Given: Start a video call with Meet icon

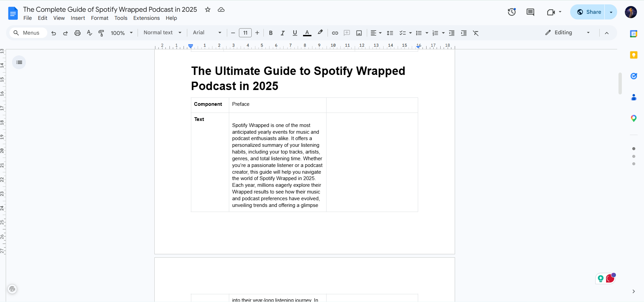Looking at the screenshot, I should tap(551, 12).
